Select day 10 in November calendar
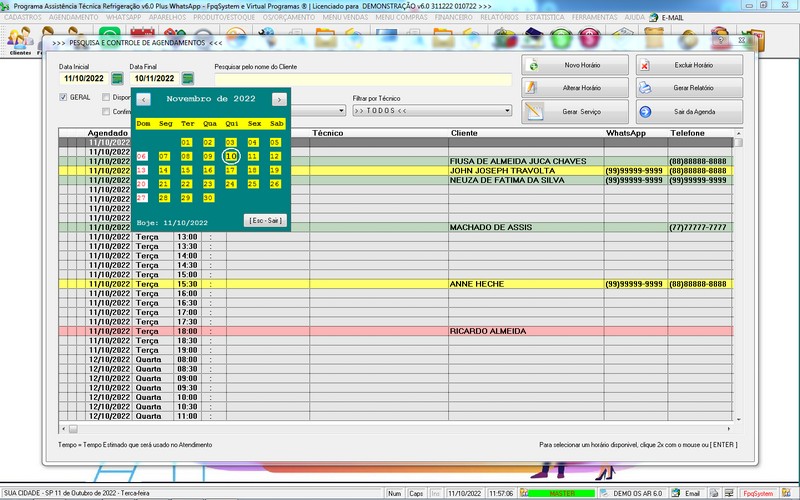 (231, 156)
